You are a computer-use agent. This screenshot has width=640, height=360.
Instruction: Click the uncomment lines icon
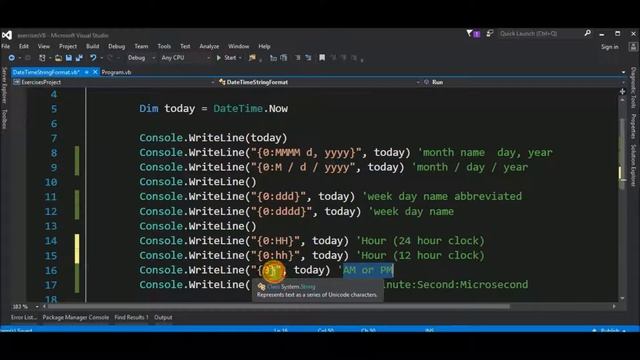(308, 58)
